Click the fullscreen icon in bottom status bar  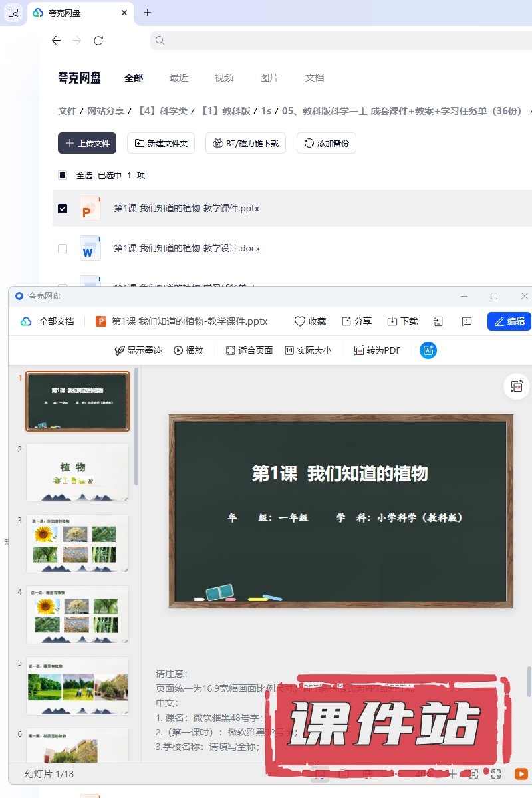[496, 773]
